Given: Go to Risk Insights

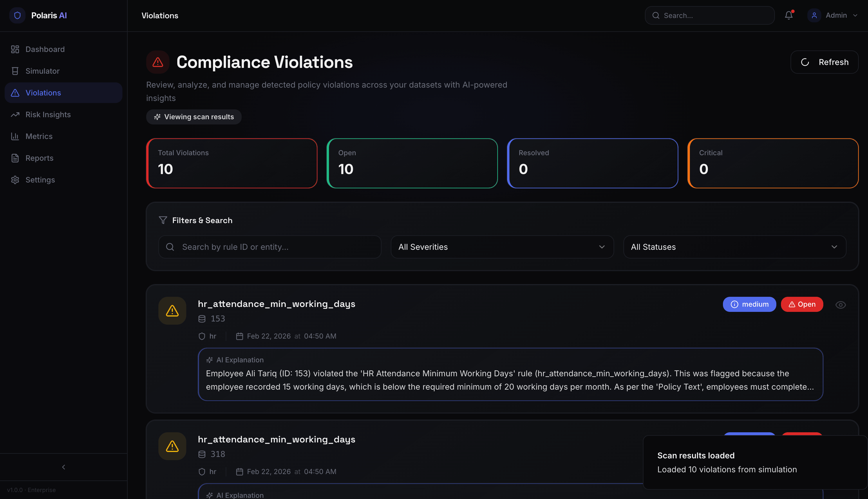Looking at the screenshot, I should pyautogui.click(x=64, y=115).
